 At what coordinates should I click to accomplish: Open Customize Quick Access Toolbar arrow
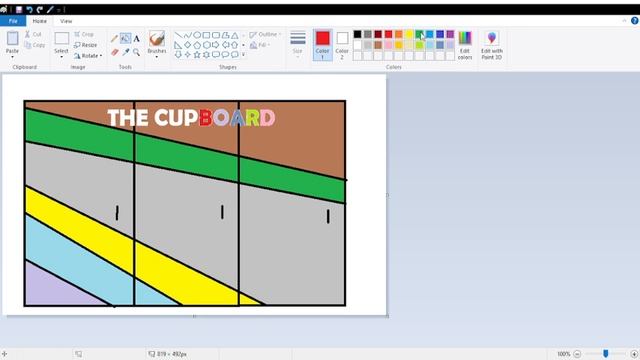59,9
